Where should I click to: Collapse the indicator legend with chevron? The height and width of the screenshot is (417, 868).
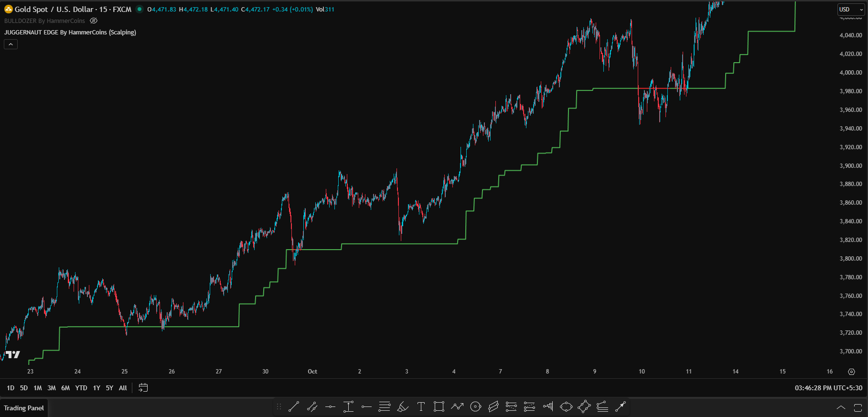11,44
